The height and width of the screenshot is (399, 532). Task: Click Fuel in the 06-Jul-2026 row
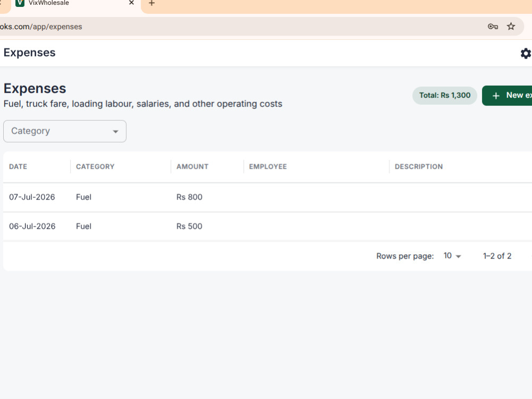coord(84,226)
